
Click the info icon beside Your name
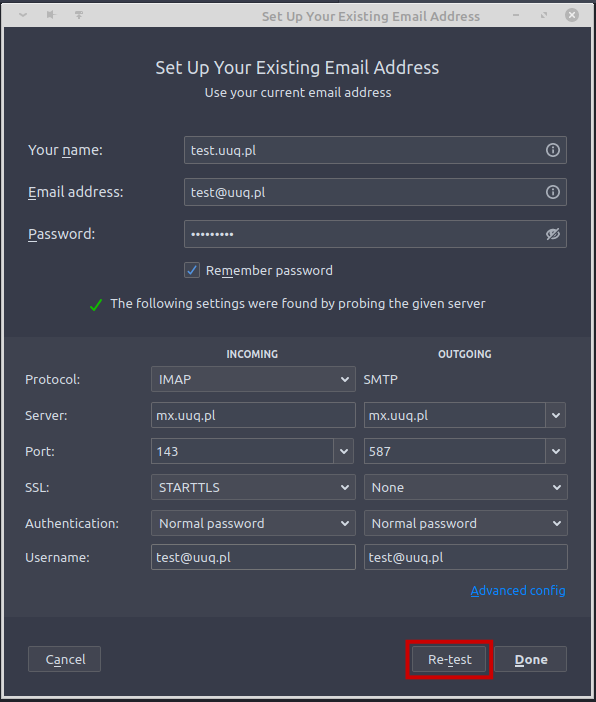tap(553, 150)
